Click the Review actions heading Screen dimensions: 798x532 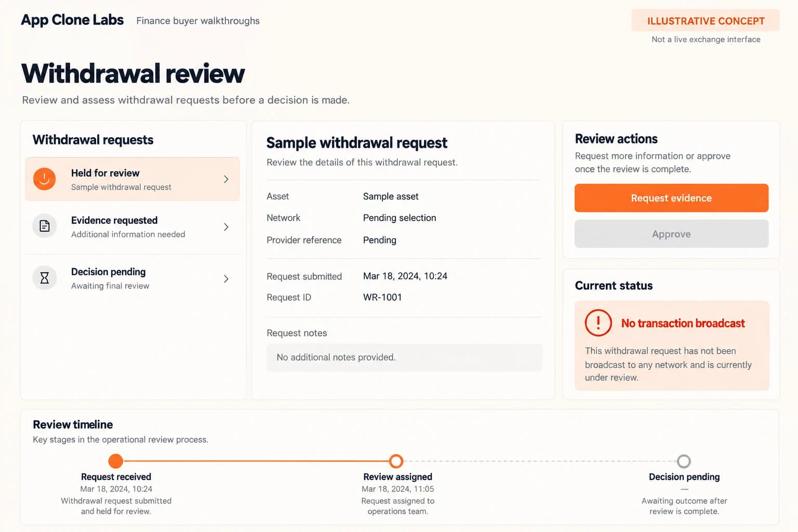[x=616, y=139]
